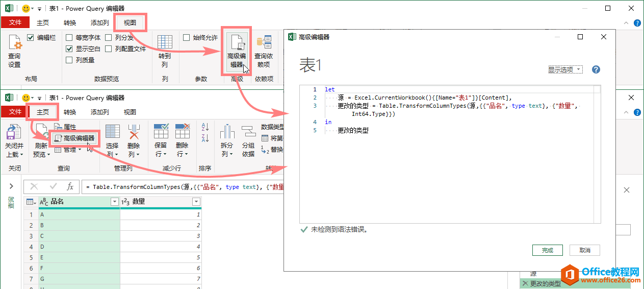This screenshot has width=644, height=289.
Task: Click the 选择列 table icon
Action: (x=112, y=132)
